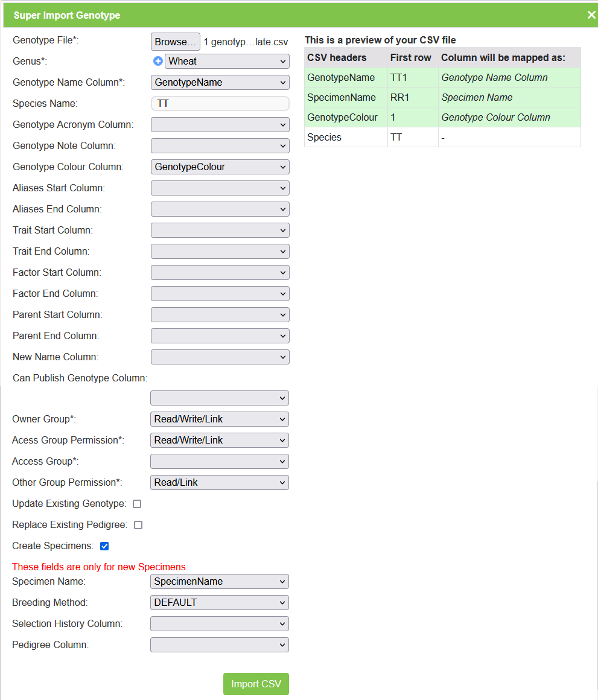Expand the Genotype Name Column dropdown
Viewport: 598px width, 700px height.
pyautogui.click(x=220, y=83)
